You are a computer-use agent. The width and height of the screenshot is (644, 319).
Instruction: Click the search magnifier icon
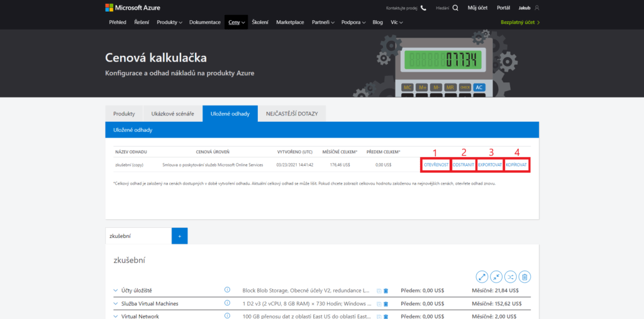(x=455, y=8)
